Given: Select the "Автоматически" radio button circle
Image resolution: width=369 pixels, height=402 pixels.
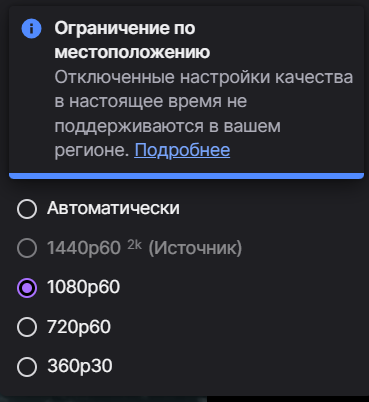Looking at the screenshot, I should pyautogui.click(x=27, y=209).
